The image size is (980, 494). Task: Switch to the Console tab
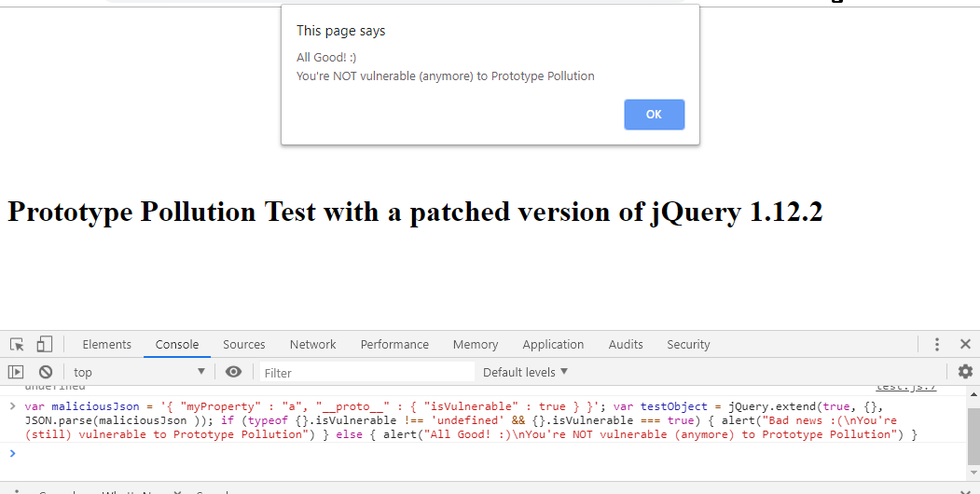[177, 344]
